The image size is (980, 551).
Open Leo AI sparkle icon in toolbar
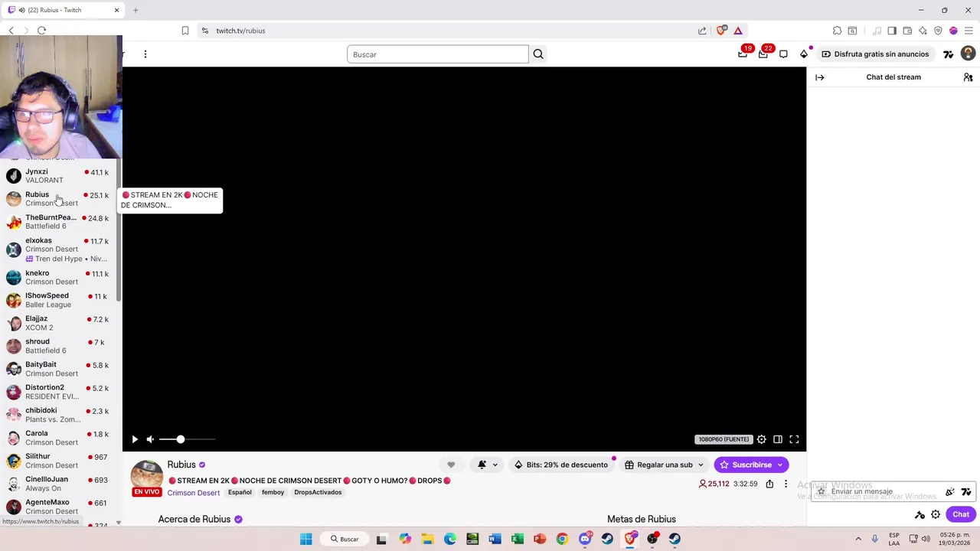click(x=923, y=31)
